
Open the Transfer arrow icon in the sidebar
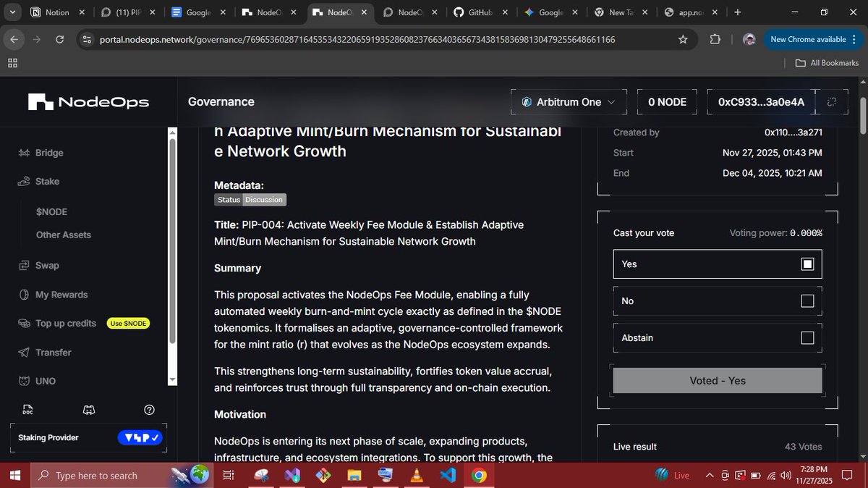pyautogui.click(x=23, y=353)
